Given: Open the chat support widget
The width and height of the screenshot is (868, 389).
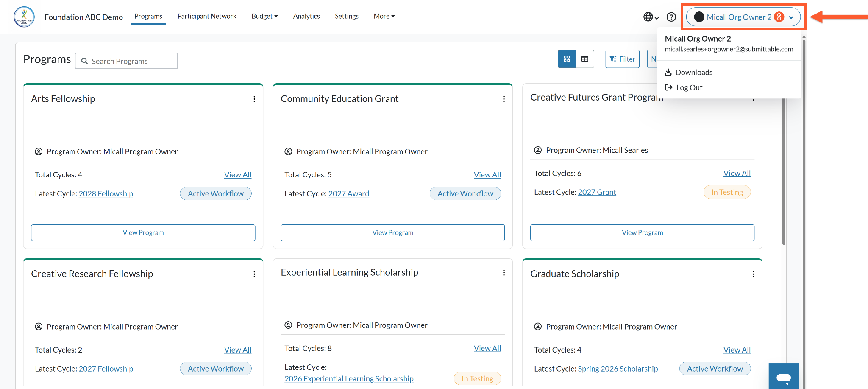Looking at the screenshot, I should tap(784, 376).
